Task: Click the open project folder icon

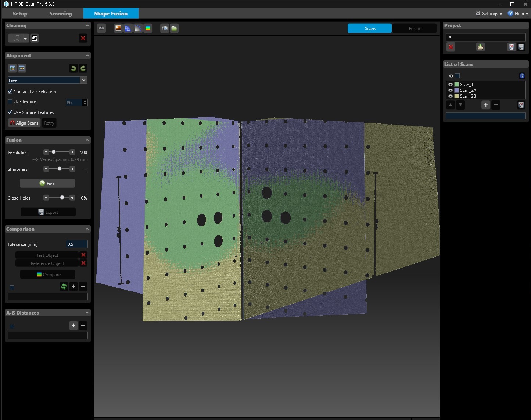Action: pos(480,47)
